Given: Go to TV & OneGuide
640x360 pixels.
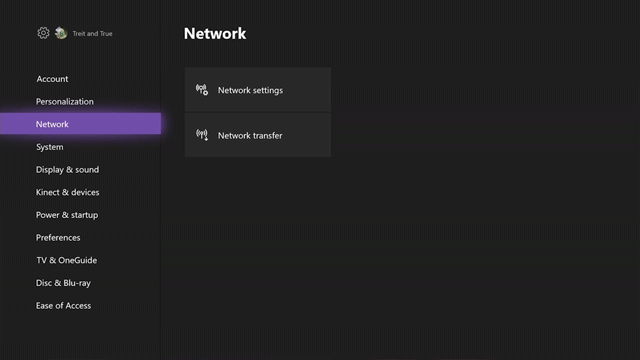Looking at the screenshot, I should tap(67, 260).
